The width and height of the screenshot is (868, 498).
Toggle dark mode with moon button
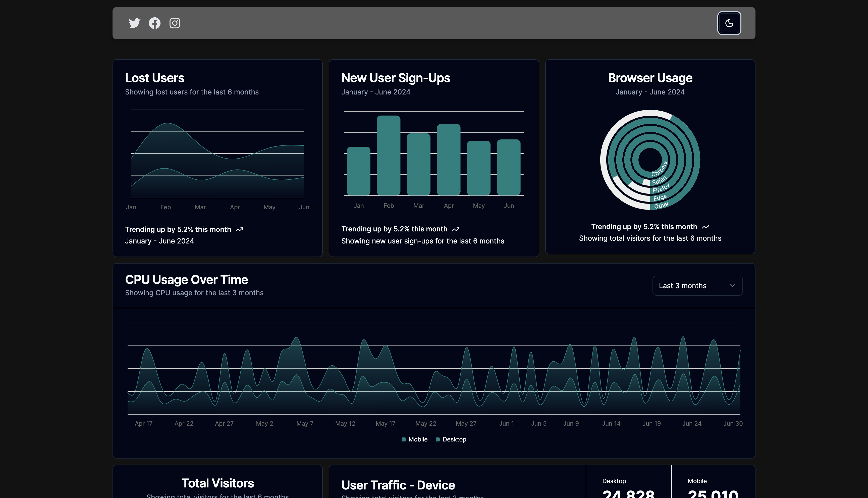pos(729,23)
